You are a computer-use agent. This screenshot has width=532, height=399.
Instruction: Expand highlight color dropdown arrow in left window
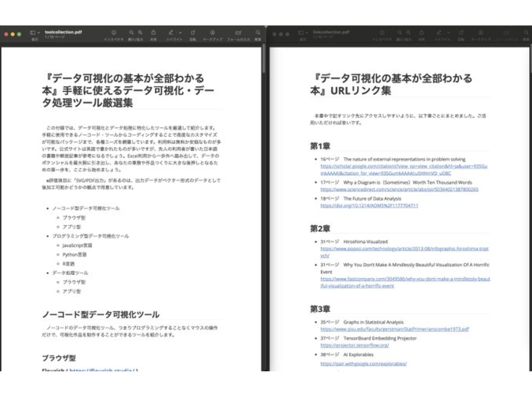pos(180,33)
